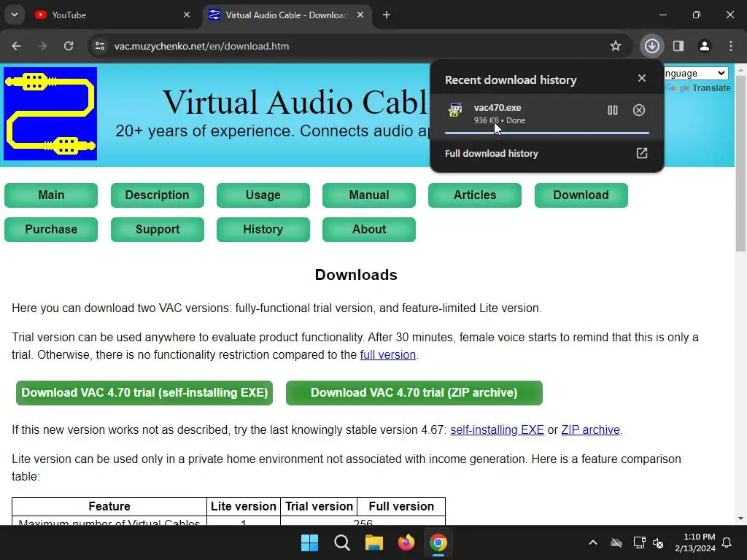Open the Chrome profile icon
The height and width of the screenshot is (560, 747).
pyautogui.click(x=705, y=46)
